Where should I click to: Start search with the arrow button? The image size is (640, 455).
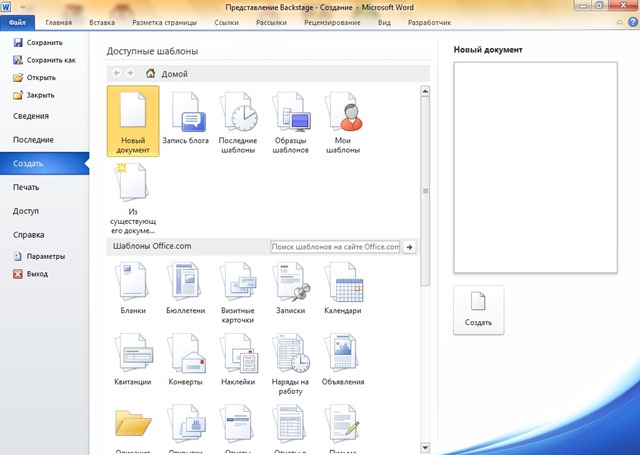click(409, 246)
